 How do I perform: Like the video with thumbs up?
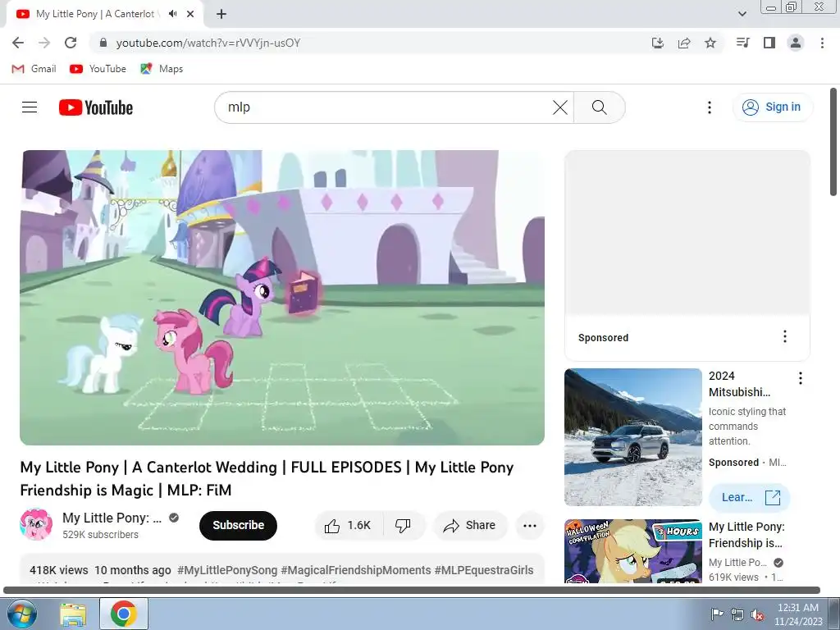coord(348,526)
